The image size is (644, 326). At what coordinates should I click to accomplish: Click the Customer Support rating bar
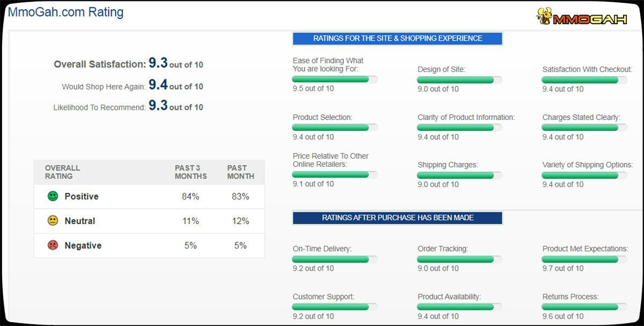(x=335, y=307)
